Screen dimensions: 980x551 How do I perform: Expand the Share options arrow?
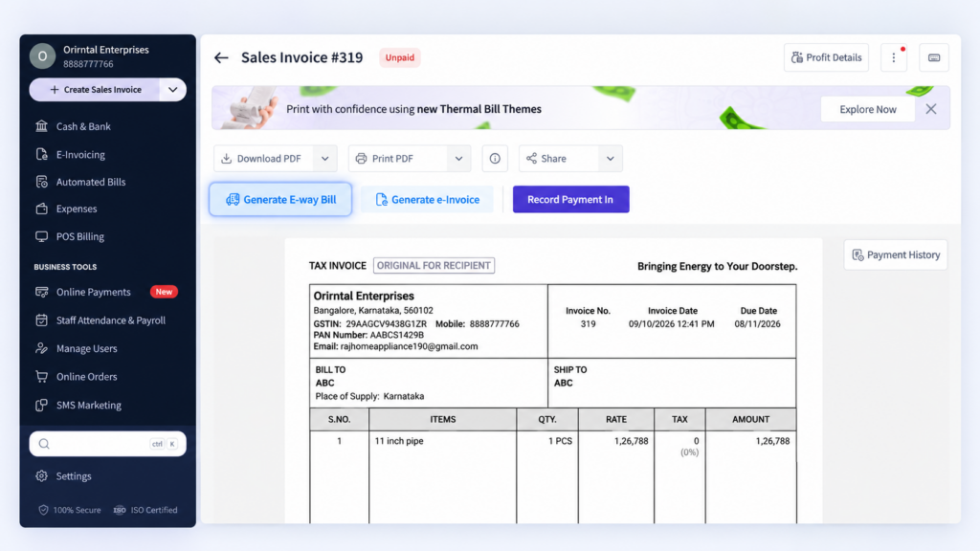611,159
